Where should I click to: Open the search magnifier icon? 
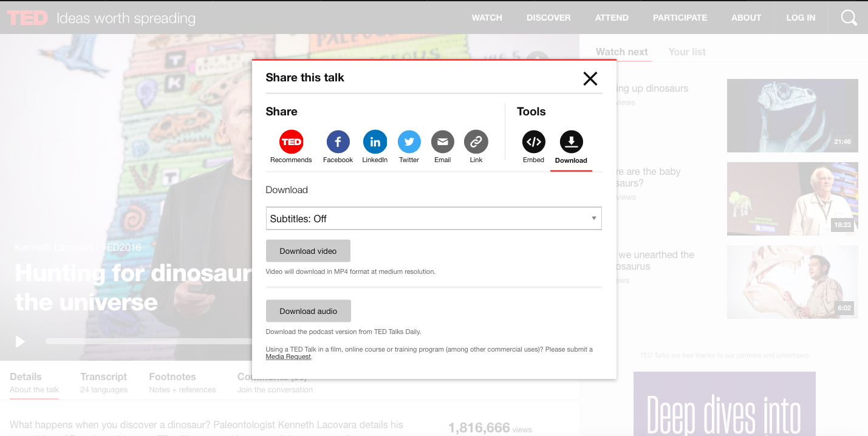[849, 18]
